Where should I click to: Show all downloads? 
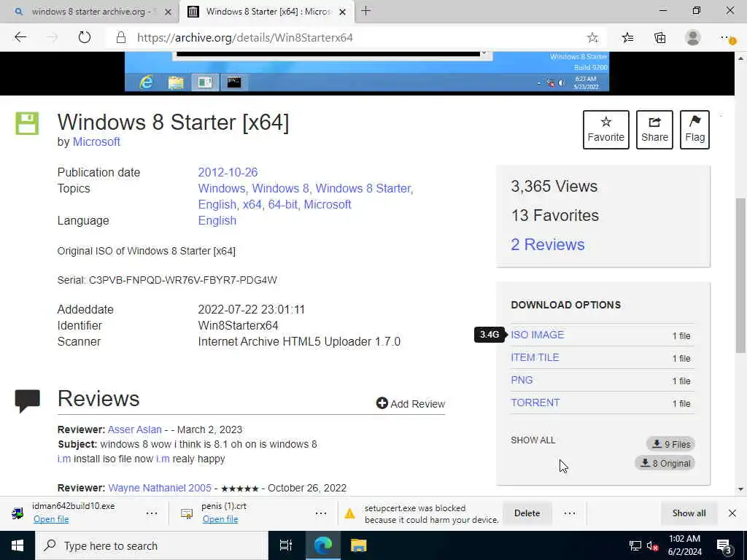[689, 513]
